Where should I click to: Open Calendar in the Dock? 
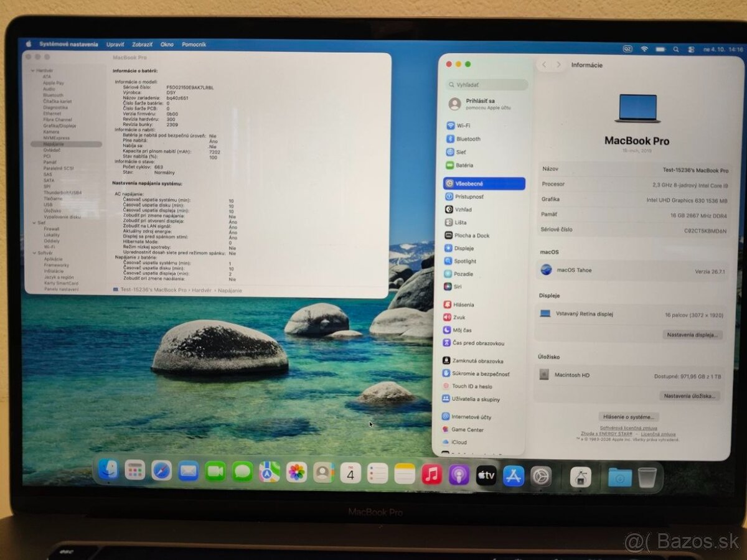[x=350, y=473]
